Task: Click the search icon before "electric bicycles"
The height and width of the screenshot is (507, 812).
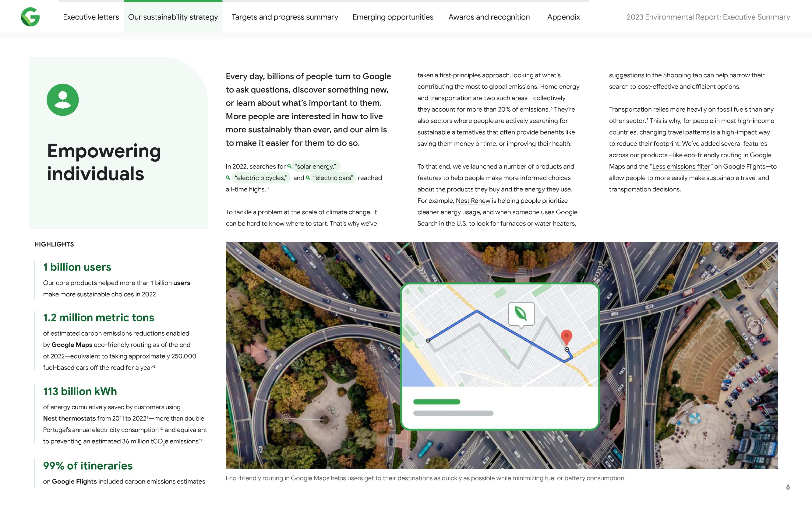Action: 228,178
